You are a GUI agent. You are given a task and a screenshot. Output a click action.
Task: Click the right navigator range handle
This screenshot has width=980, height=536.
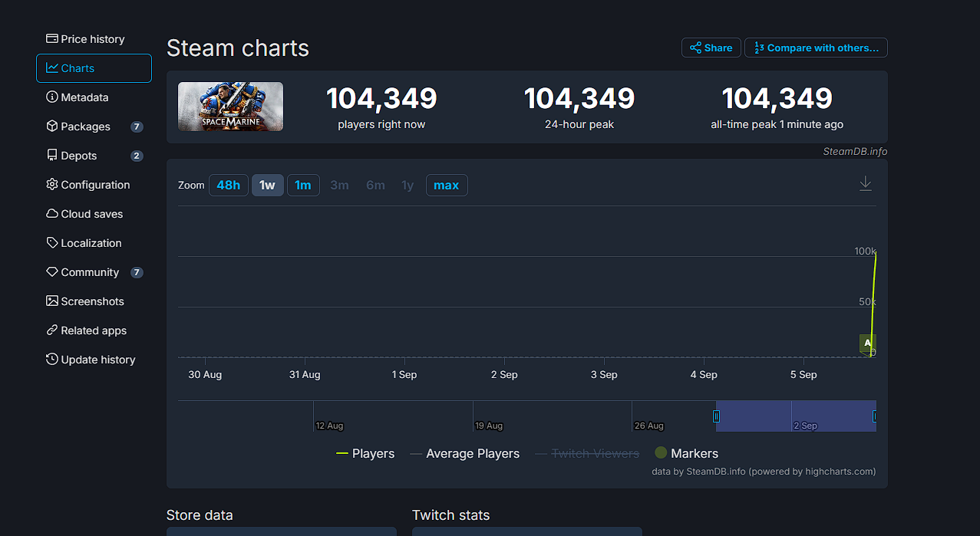[874, 416]
